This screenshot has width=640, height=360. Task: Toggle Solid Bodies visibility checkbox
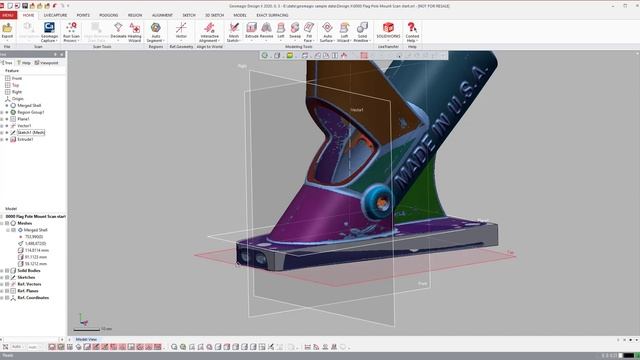pyautogui.click(x=7, y=271)
